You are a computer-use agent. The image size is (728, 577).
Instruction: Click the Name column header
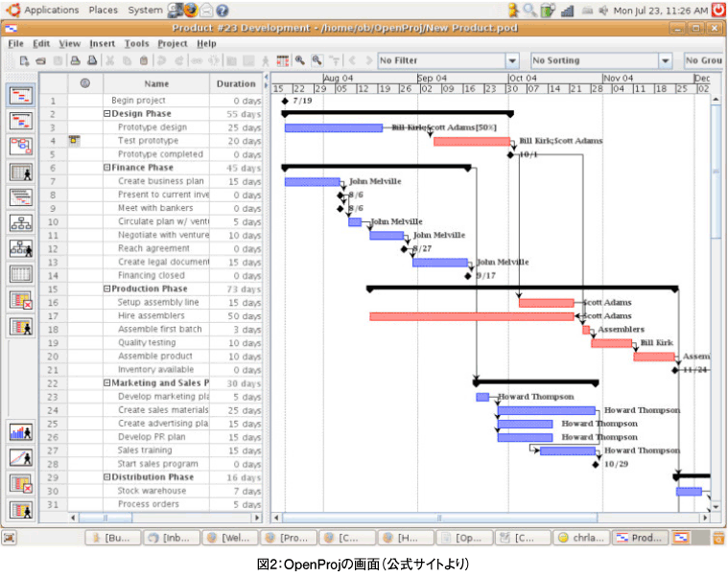[156, 84]
